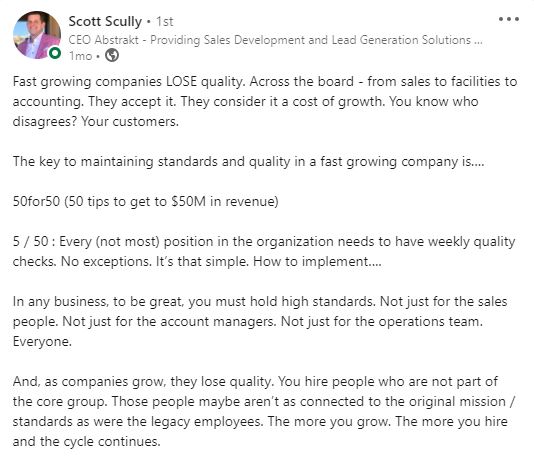This screenshot has width=534, height=465.
Task: Click the 'and the cycle continues.' line
Action: coord(87,441)
